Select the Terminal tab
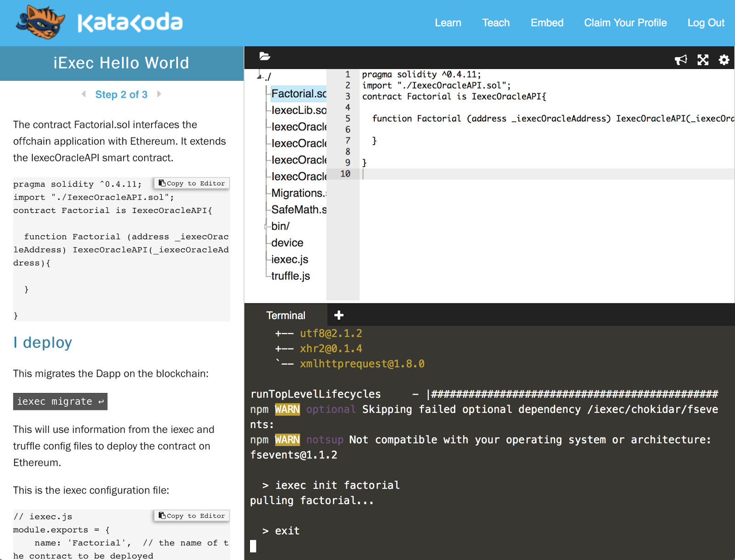735x560 pixels. pos(286,315)
